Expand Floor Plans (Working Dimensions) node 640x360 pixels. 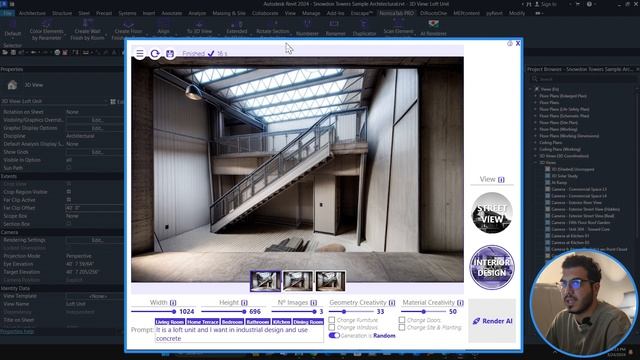(536, 136)
